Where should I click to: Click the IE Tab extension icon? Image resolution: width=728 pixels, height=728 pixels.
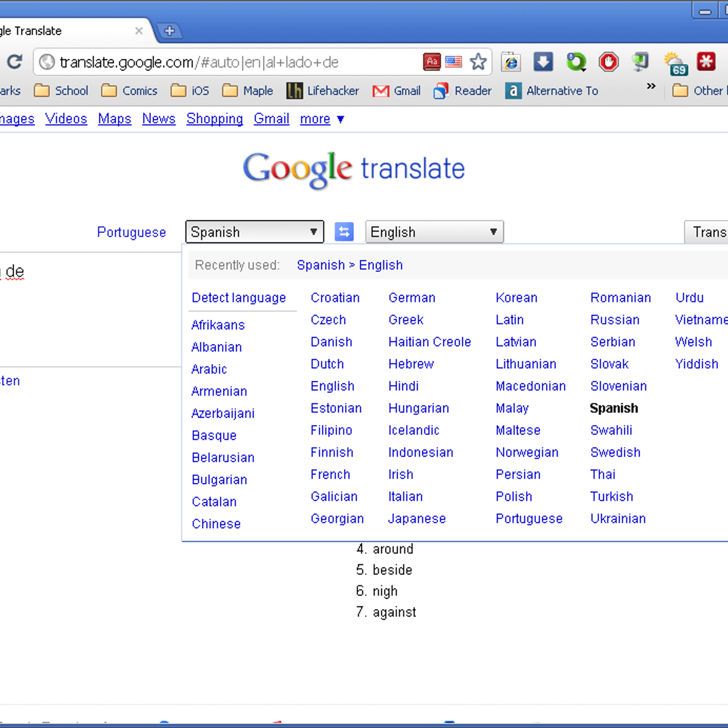pyautogui.click(x=511, y=62)
